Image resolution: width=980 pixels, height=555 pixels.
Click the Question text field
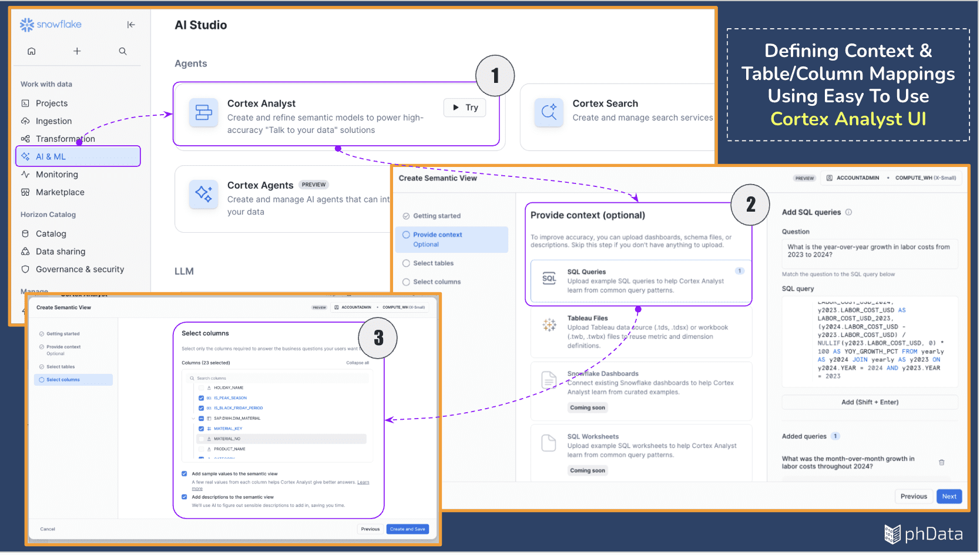[870, 253]
